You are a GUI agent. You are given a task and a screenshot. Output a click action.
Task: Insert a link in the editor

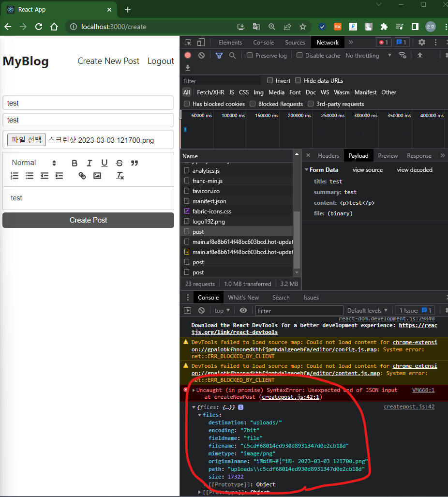click(82, 176)
